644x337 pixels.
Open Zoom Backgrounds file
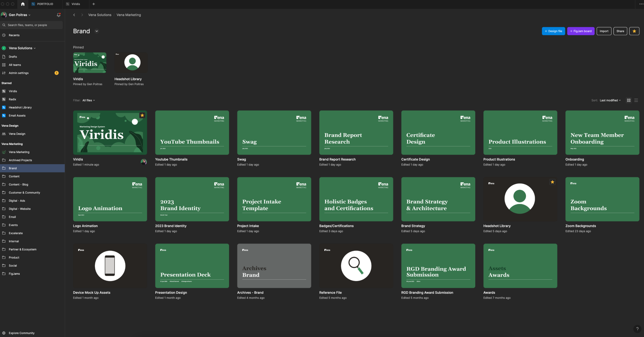coord(602,199)
